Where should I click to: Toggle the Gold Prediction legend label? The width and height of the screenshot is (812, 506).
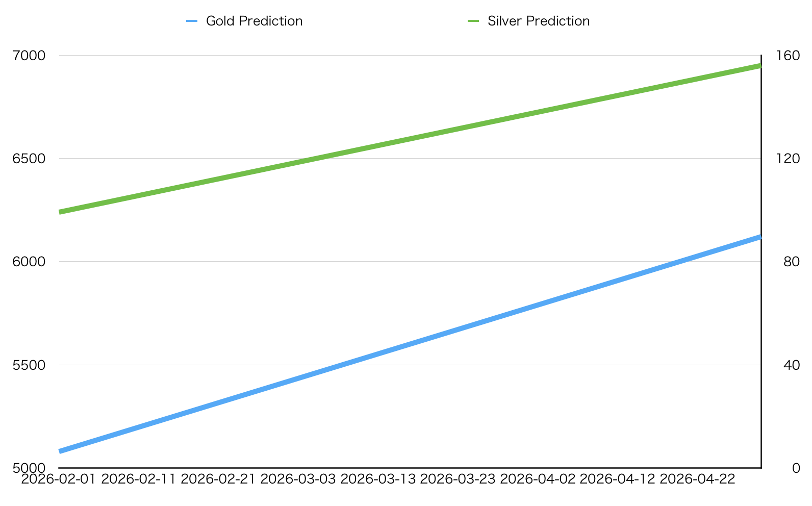254,21
